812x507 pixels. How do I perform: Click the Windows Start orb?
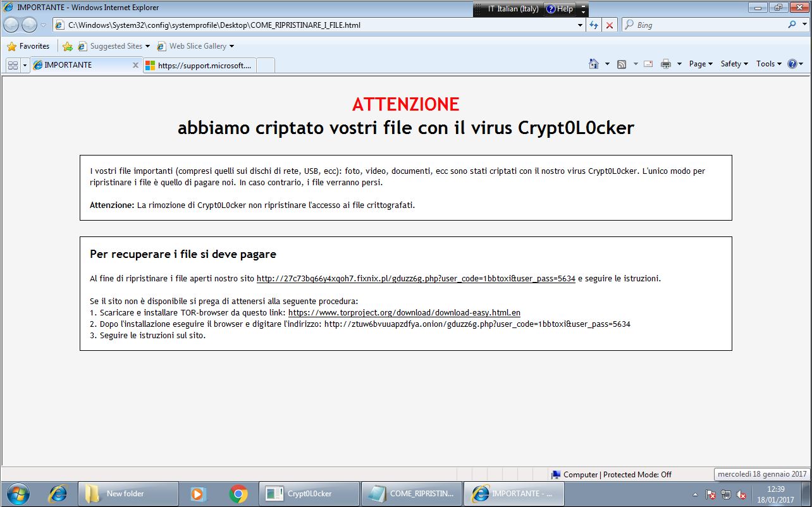(17, 494)
